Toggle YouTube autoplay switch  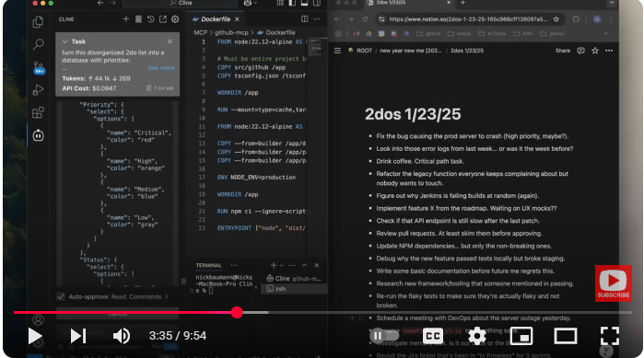click(x=384, y=336)
